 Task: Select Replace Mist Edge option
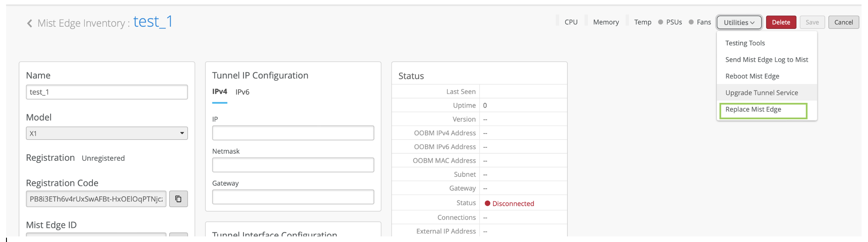coord(753,109)
